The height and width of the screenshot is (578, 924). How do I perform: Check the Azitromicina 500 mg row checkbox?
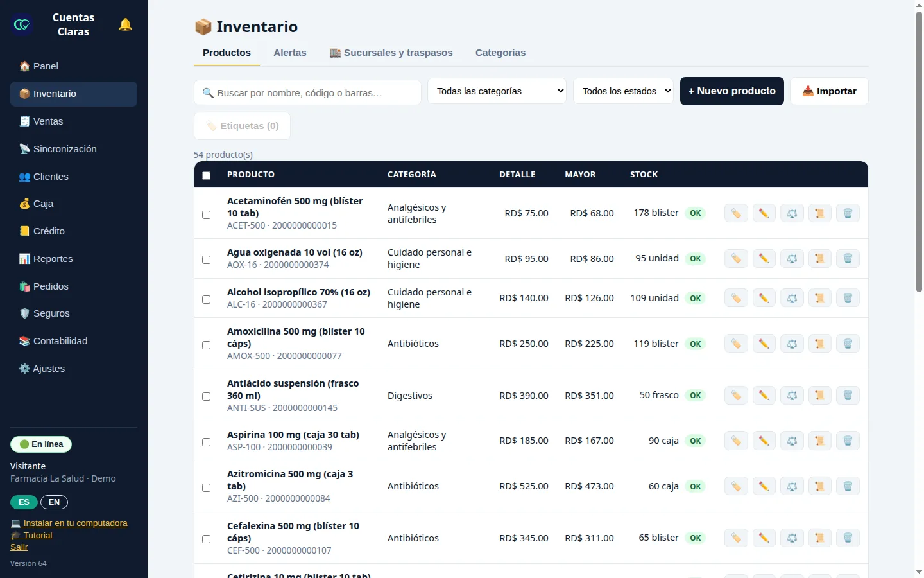pos(206,487)
